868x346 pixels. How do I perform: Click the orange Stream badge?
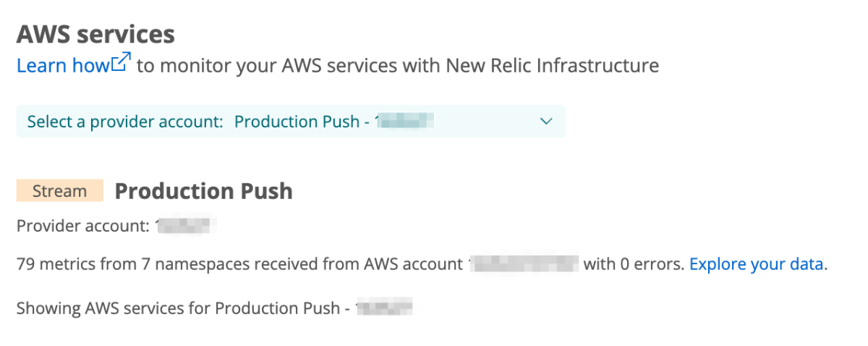pyautogui.click(x=60, y=191)
